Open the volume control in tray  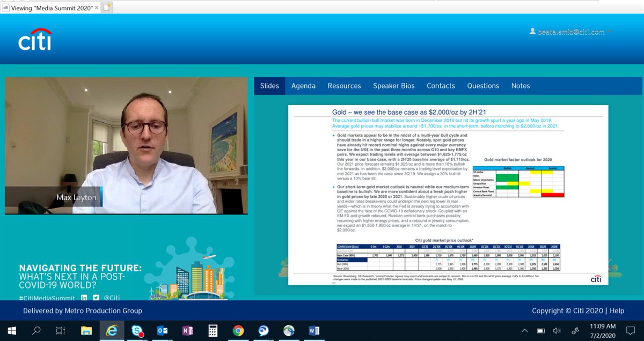pyautogui.click(x=557, y=330)
